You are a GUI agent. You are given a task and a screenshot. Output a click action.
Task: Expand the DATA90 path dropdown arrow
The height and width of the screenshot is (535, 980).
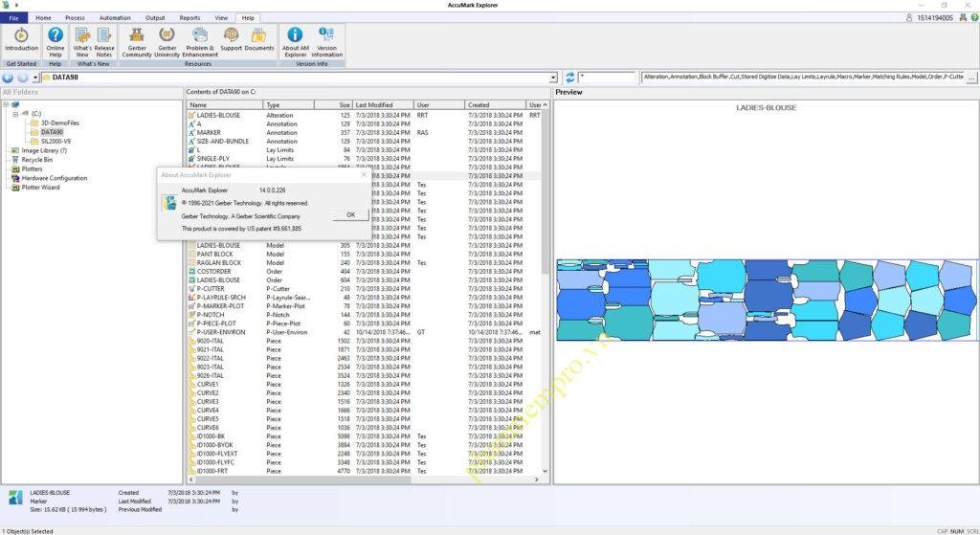click(553, 77)
